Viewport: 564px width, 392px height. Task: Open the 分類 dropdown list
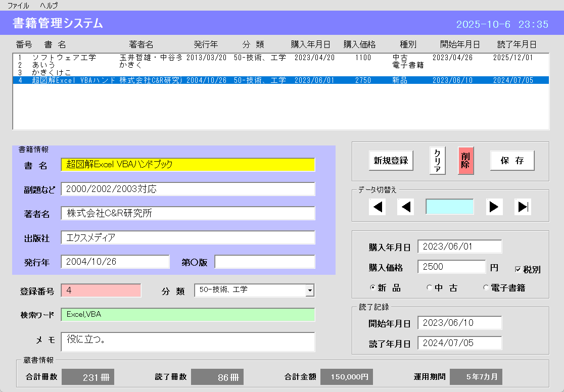coord(310,290)
